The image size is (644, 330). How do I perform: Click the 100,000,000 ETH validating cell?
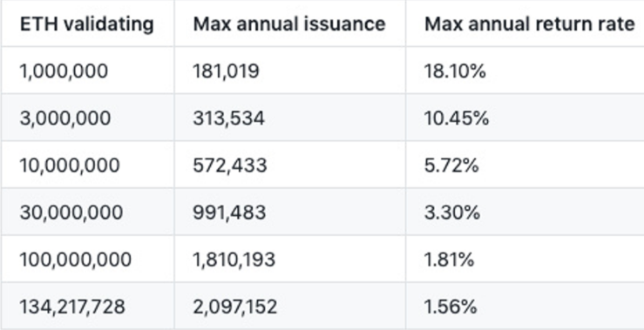pyautogui.click(x=76, y=259)
